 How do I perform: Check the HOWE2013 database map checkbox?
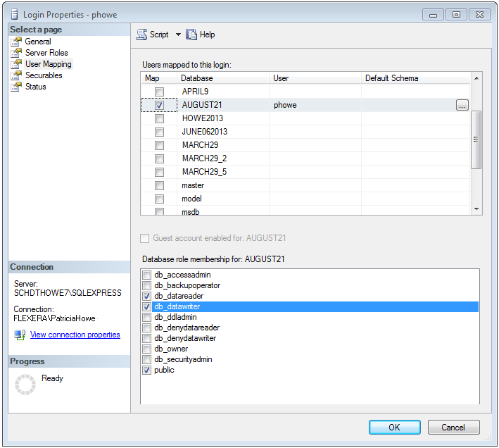point(160,118)
